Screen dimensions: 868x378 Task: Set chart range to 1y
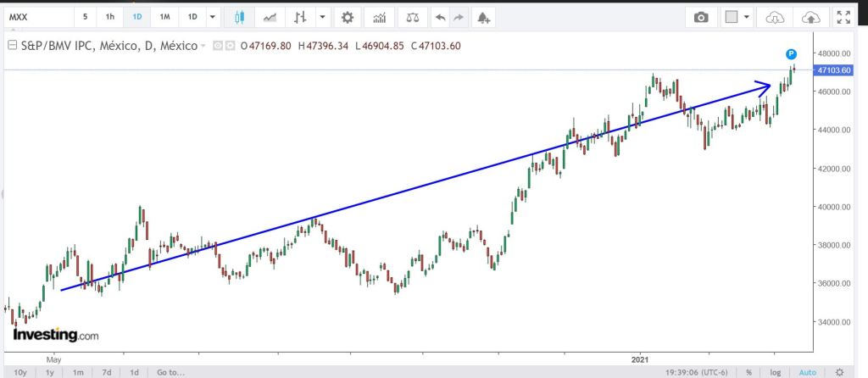pyautogui.click(x=50, y=372)
